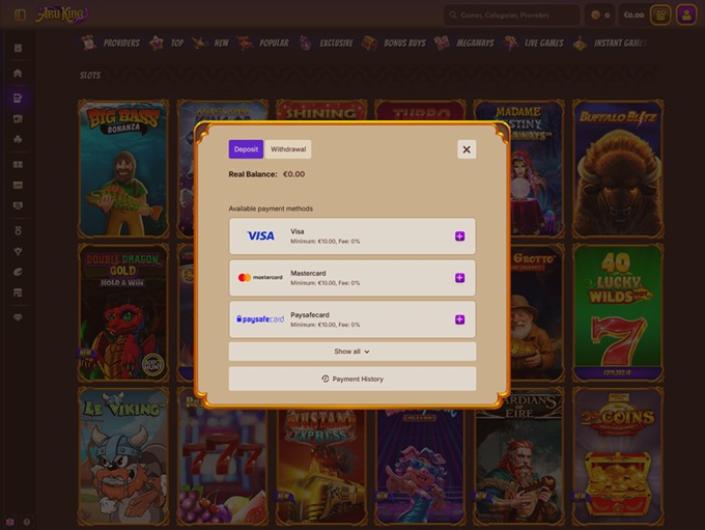Click the search games input field
This screenshot has width=705, height=530.
(515, 15)
